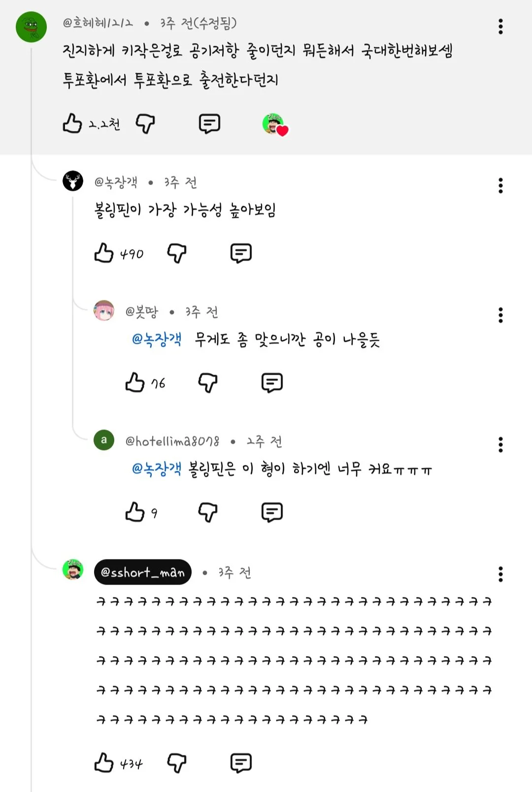Reply to the top comment by @흐헤헤1212
This screenshot has width=532, height=792.
(209, 124)
